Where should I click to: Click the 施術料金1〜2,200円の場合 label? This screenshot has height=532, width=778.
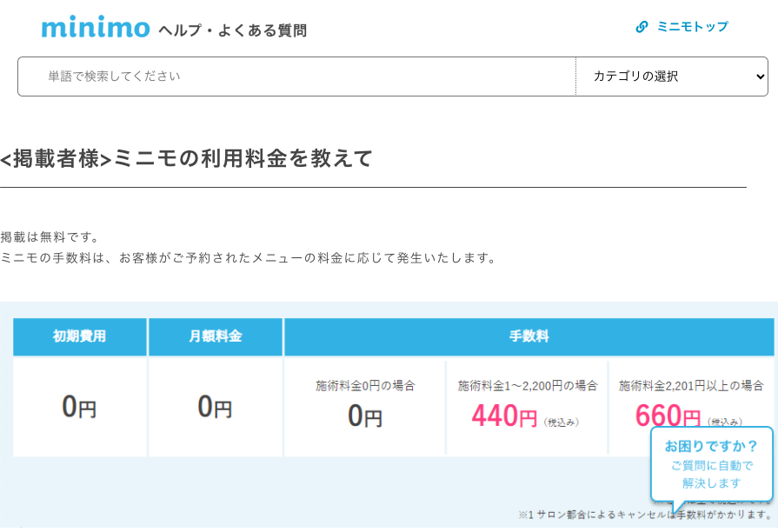527,385
